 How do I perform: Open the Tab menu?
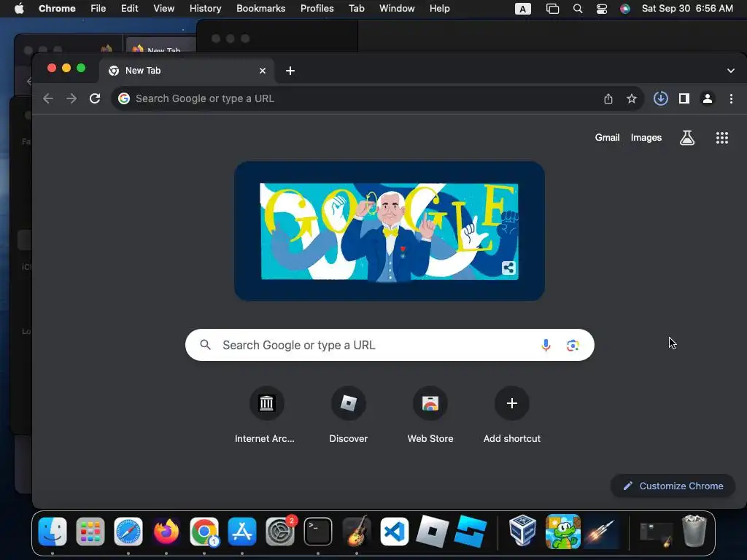tap(356, 9)
